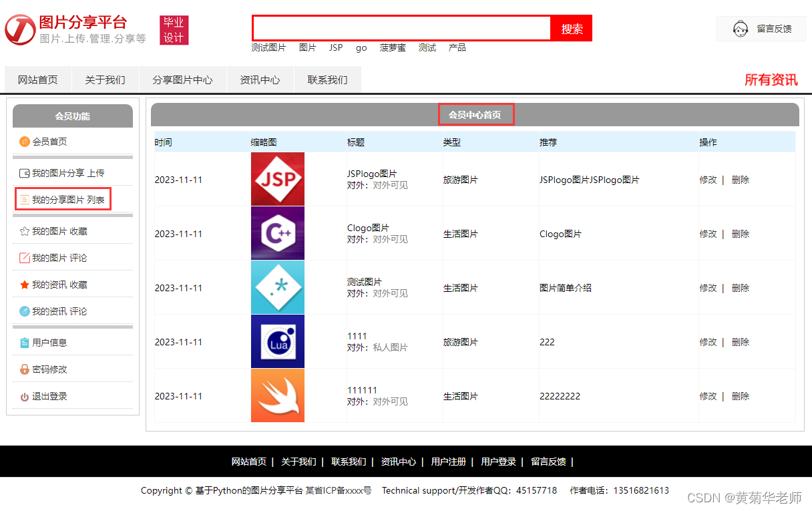This screenshot has height=511, width=812.
Task: Select the 我的资讯 收藏 red star icon
Action: tap(23, 284)
